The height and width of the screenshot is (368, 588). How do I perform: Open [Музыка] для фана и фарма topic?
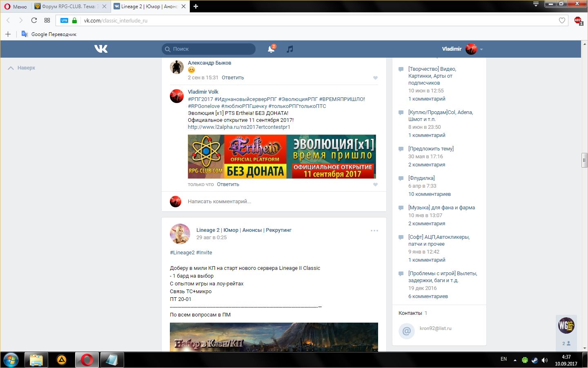point(441,208)
